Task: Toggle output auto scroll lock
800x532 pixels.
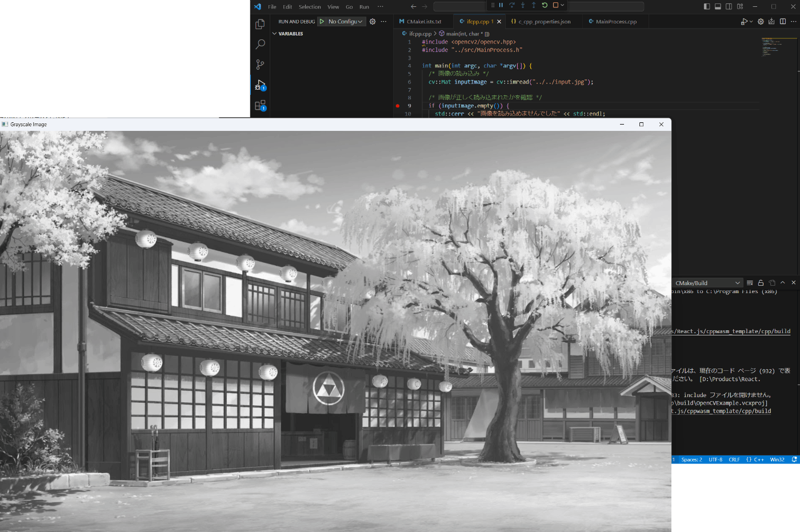Action: click(x=761, y=283)
